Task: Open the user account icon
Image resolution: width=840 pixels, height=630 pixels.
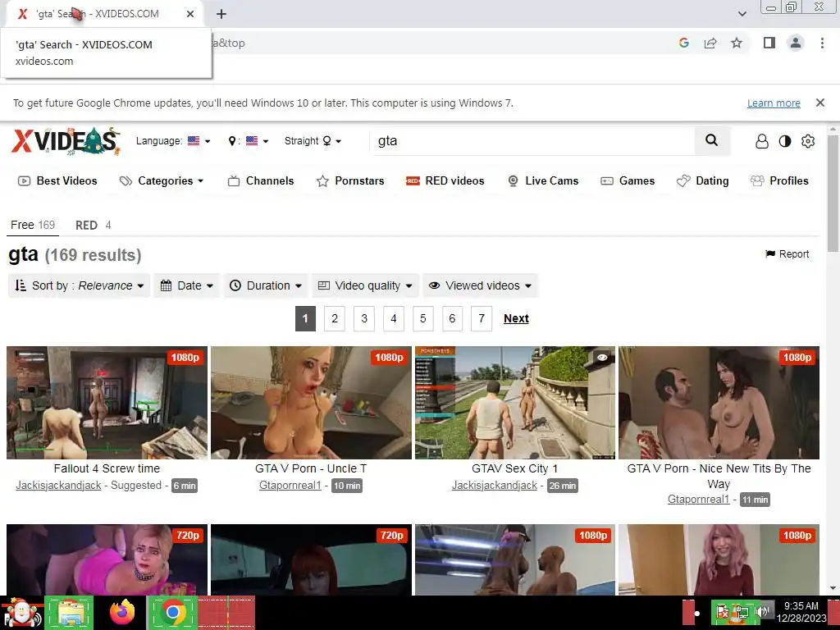Action: click(761, 141)
